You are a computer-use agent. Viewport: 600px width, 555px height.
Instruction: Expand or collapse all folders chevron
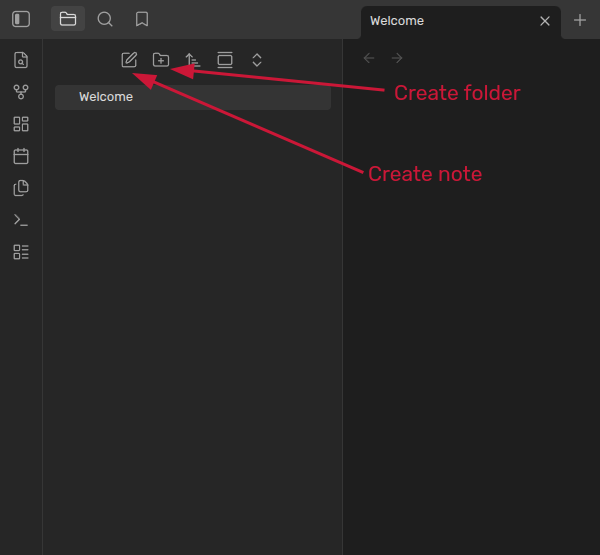pos(257,60)
